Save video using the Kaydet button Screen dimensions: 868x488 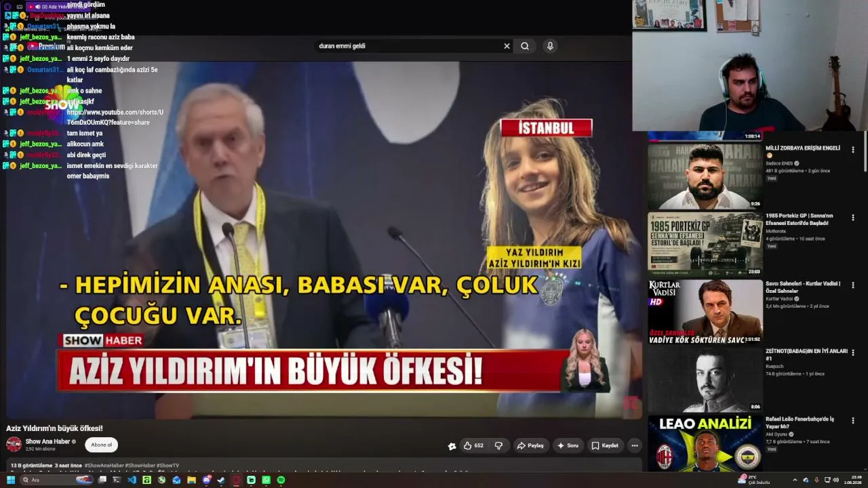tap(605, 445)
